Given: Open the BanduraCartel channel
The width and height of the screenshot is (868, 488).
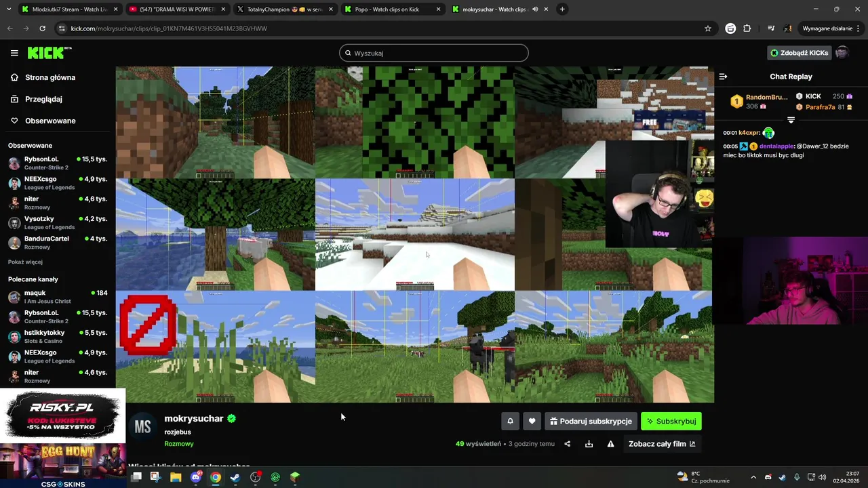Looking at the screenshot, I should point(58,243).
